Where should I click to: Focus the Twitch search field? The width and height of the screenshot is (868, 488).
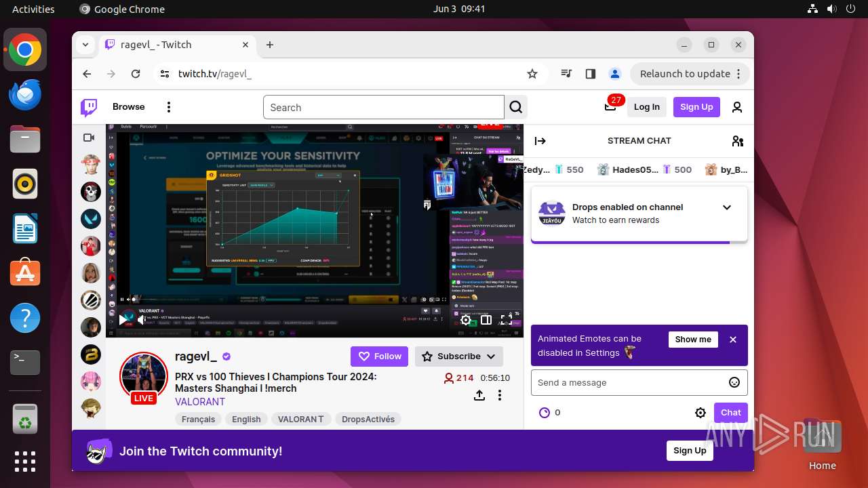coord(384,107)
